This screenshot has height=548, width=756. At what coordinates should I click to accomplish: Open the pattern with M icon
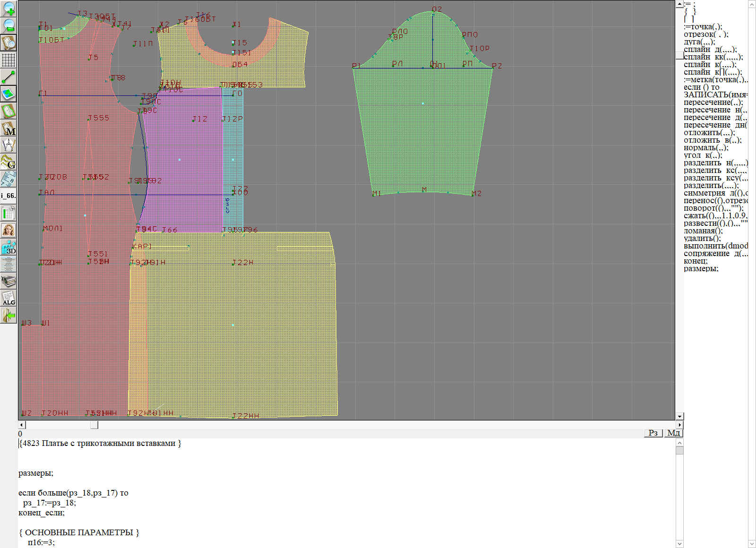tap(9, 128)
